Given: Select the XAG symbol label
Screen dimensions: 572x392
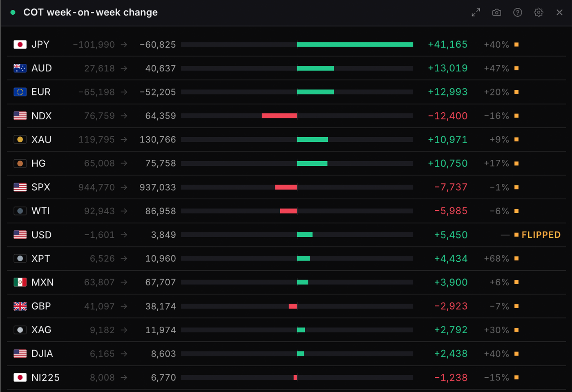Looking at the screenshot, I should coord(41,330).
